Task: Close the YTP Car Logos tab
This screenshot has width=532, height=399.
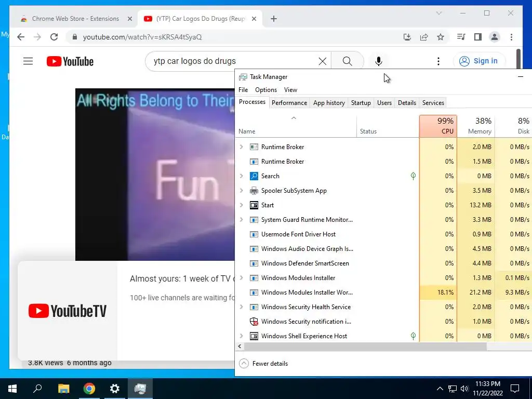Action: click(254, 19)
